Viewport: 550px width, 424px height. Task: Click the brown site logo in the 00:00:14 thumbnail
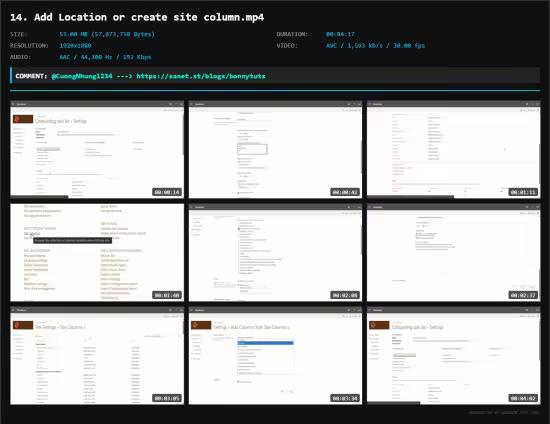click(23, 119)
